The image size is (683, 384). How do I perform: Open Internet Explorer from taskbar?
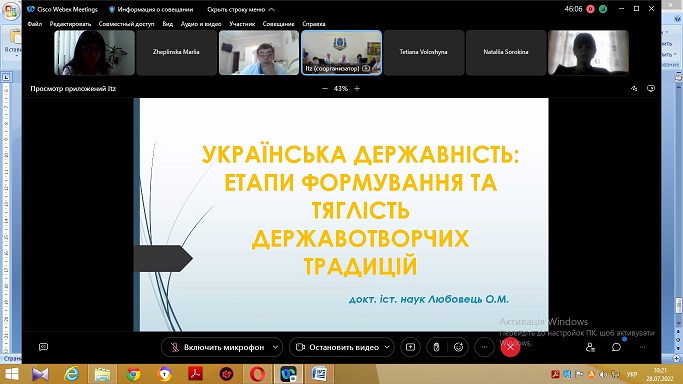pyautogui.click(x=71, y=374)
